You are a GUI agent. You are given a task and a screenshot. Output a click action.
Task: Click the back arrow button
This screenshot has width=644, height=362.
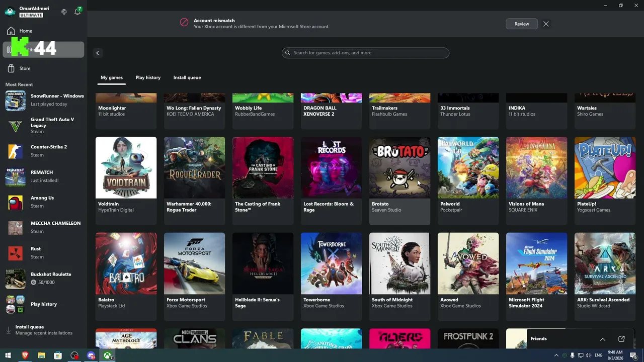pos(98,53)
